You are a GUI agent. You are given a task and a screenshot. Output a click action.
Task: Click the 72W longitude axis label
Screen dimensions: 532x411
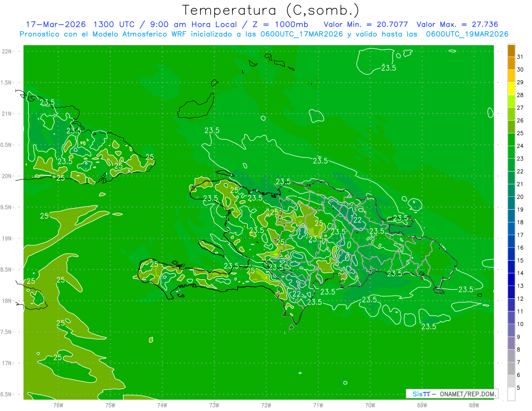[266, 405]
